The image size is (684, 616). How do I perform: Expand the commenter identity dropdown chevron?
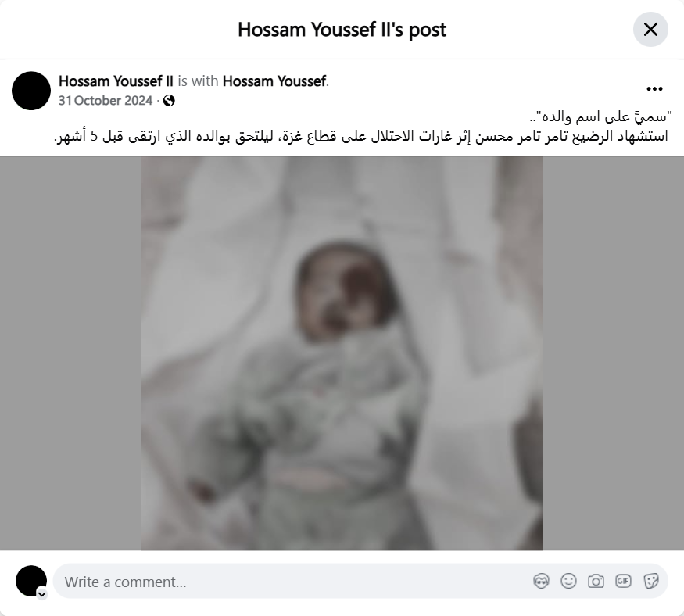[x=42, y=594]
